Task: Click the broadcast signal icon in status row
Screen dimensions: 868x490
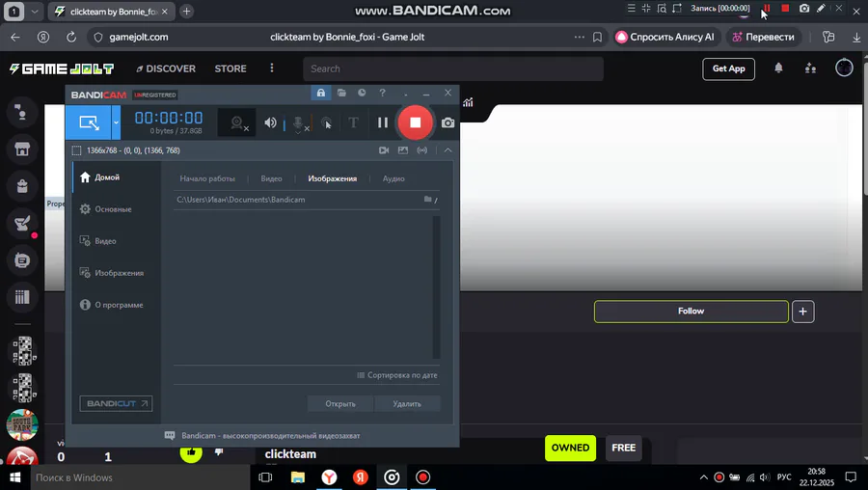Action: pyautogui.click(x=422, y=150)
